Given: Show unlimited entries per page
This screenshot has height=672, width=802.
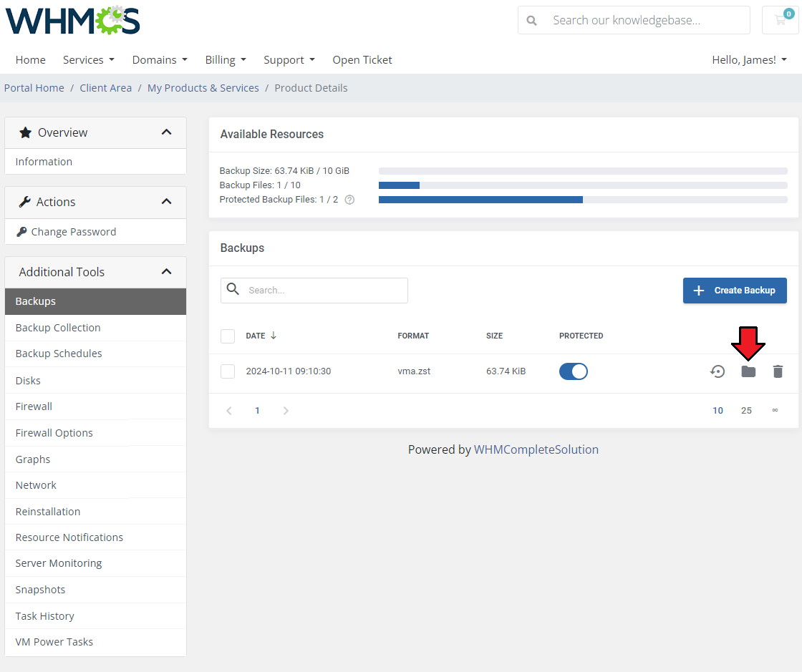Looking at the screenshot, I should click(x=775, y=410).
